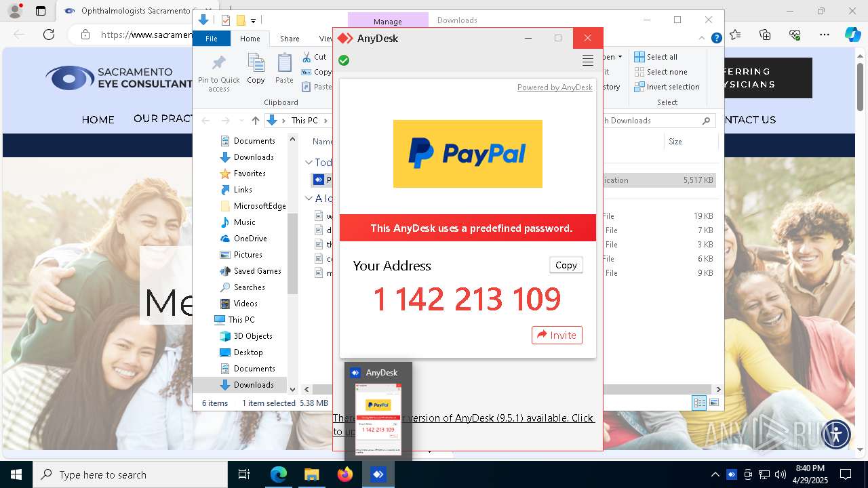Select Desktop in the navigation pane
Image resolution: width=868 pixels, height=488 pixels.
click(248, 352)
